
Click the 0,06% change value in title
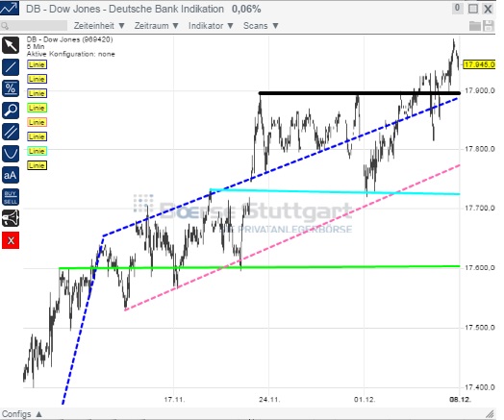tap(246, 9)
